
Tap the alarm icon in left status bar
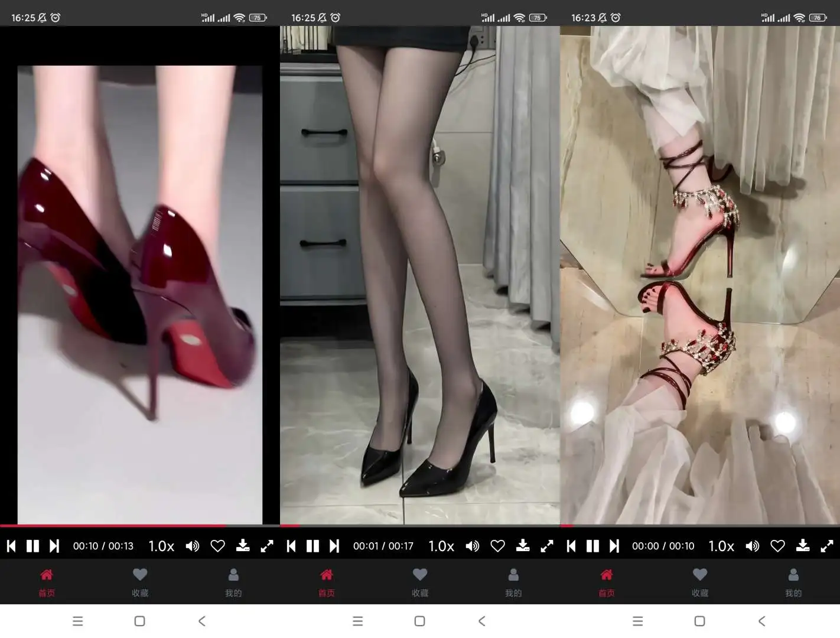coord(56,18)
